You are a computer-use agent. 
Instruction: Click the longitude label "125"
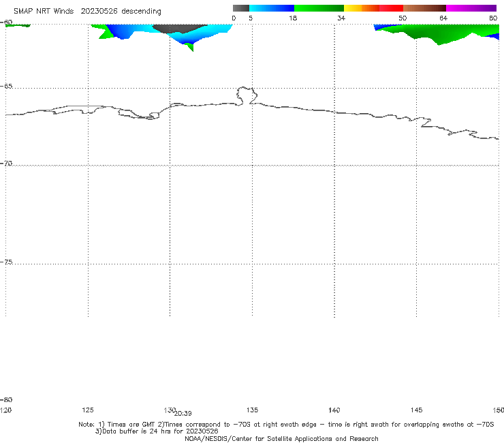88,410
